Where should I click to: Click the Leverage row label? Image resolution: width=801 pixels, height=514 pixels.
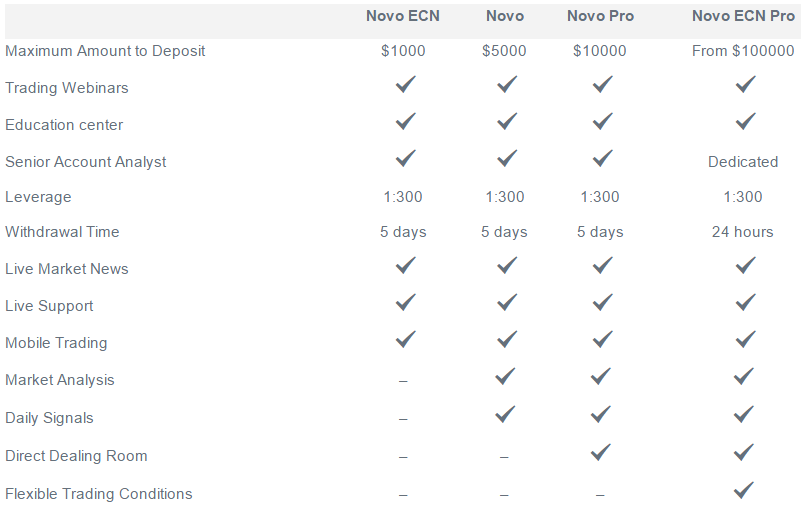pos(38,197)
